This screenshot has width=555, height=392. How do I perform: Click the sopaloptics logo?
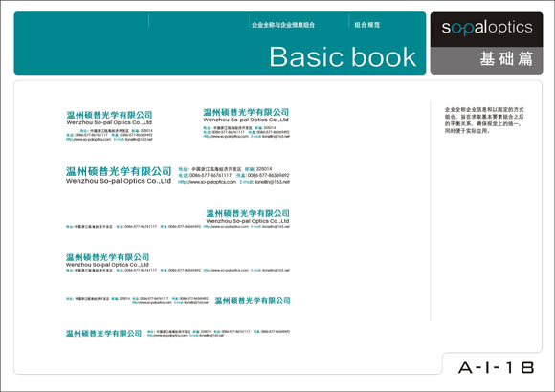click(487, 28)
